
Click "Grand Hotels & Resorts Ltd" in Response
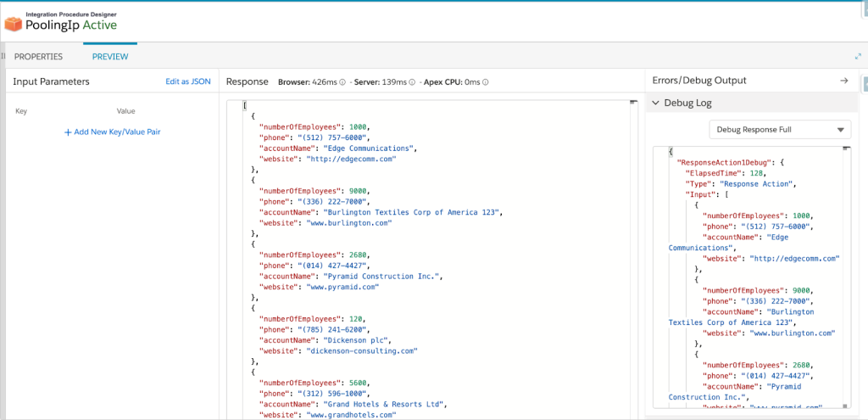point(384,404)
